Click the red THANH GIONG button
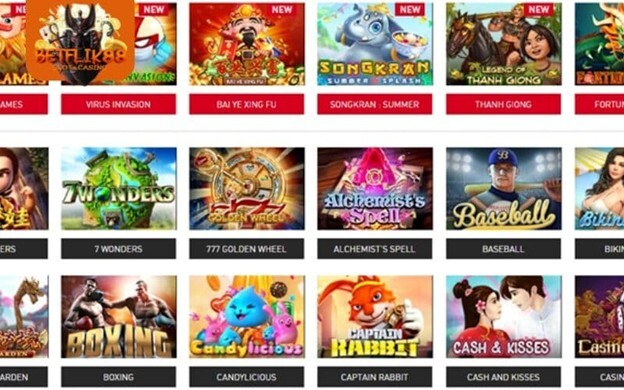Viewport: 624px width, 390px height. pos(503,104)
